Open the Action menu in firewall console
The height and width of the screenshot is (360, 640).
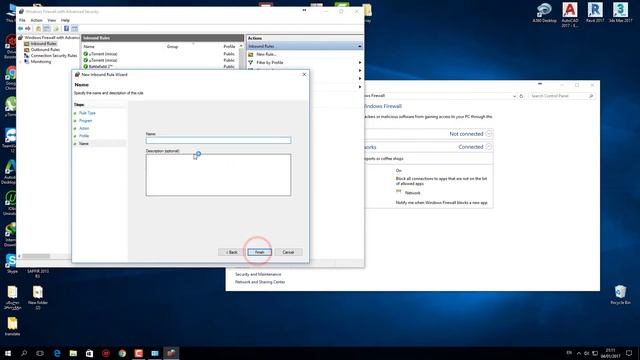point(37,20)
